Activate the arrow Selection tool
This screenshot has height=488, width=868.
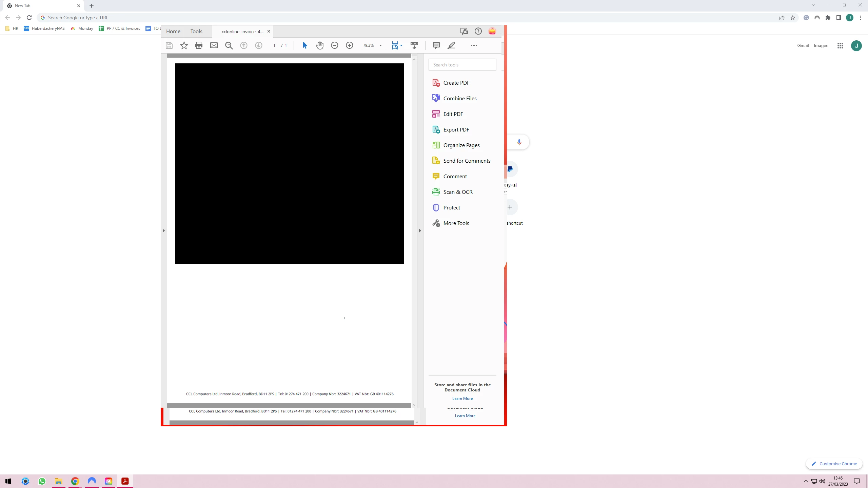click(304, 45)
